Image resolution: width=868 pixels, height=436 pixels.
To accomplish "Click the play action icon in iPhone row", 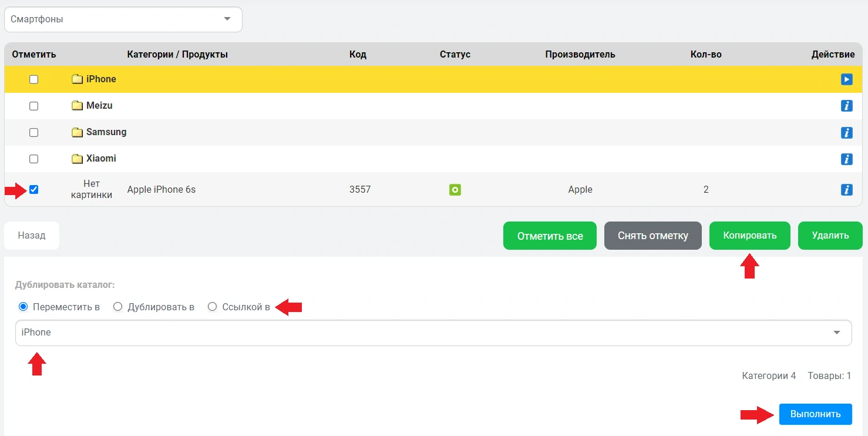I will click(x=846, y=79).
